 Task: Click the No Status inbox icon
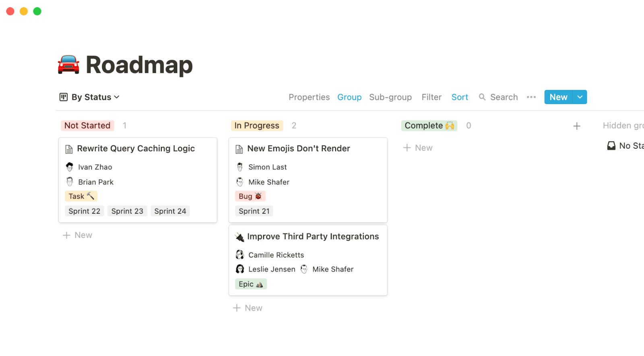611,146
